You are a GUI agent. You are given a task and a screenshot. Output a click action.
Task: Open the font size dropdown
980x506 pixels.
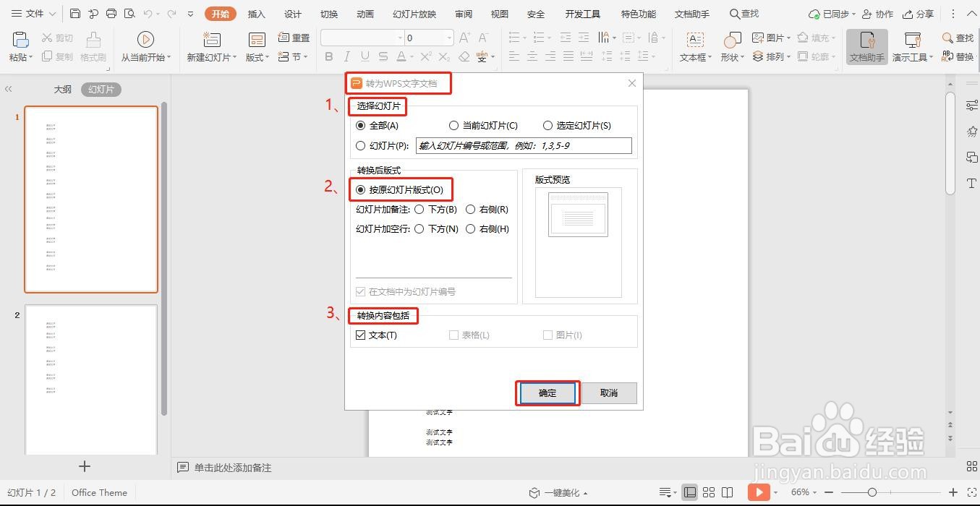tap(448, 38)
